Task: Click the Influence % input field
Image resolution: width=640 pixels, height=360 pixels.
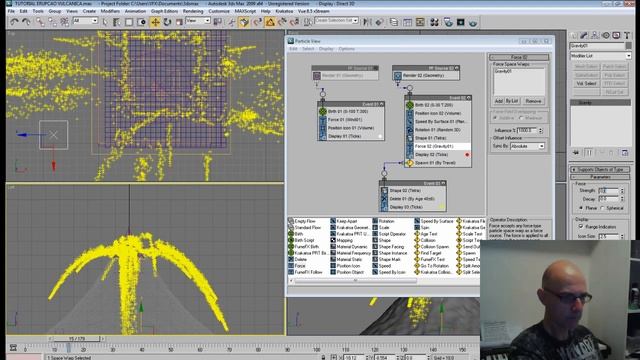Action: tap(527, 131)
